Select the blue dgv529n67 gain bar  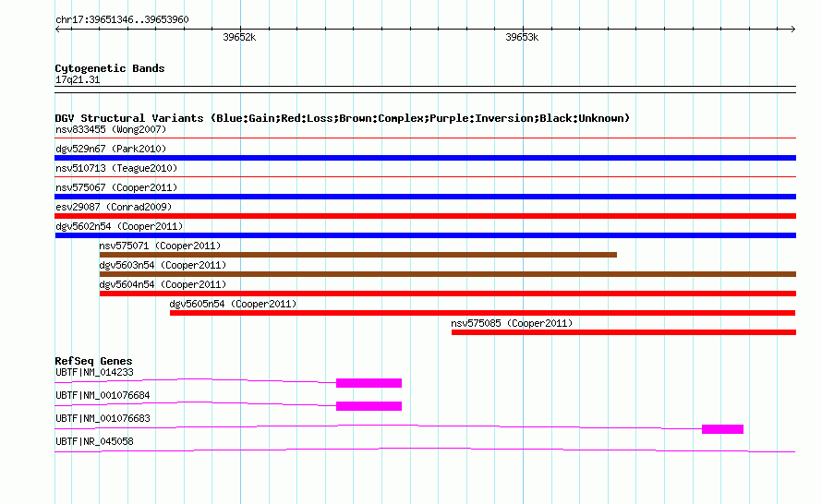(425, 158)
